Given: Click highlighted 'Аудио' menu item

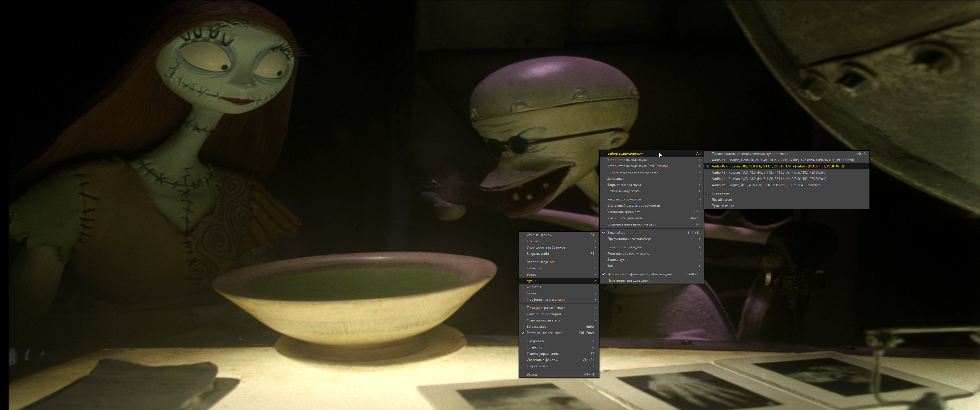Looking at the screenshot, I should coord(559,281).
